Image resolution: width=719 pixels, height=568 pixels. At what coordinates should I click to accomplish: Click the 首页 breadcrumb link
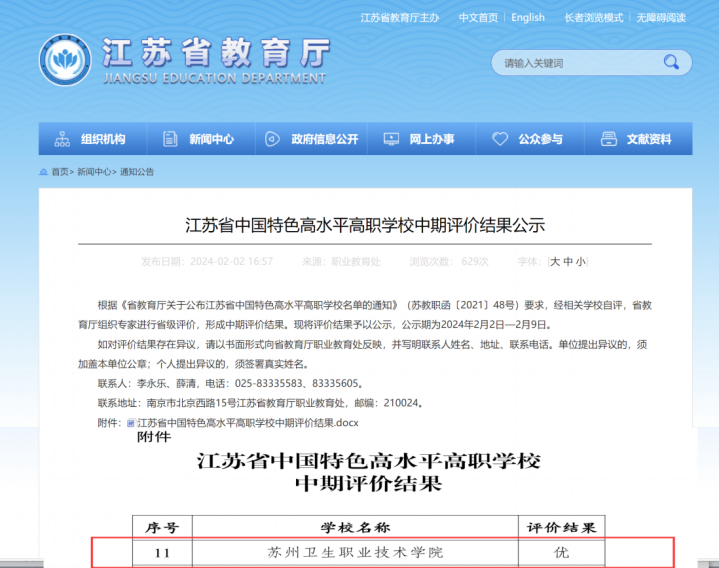point(60,172)
